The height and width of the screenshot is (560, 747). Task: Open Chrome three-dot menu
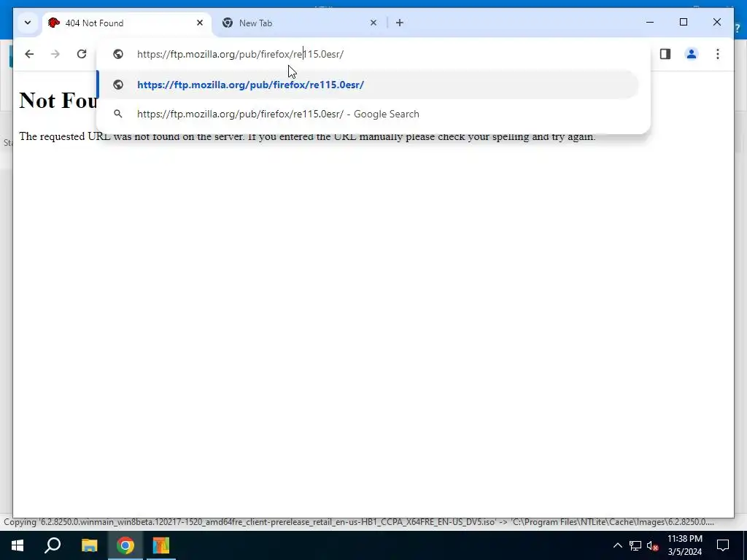tap(718, 54)
